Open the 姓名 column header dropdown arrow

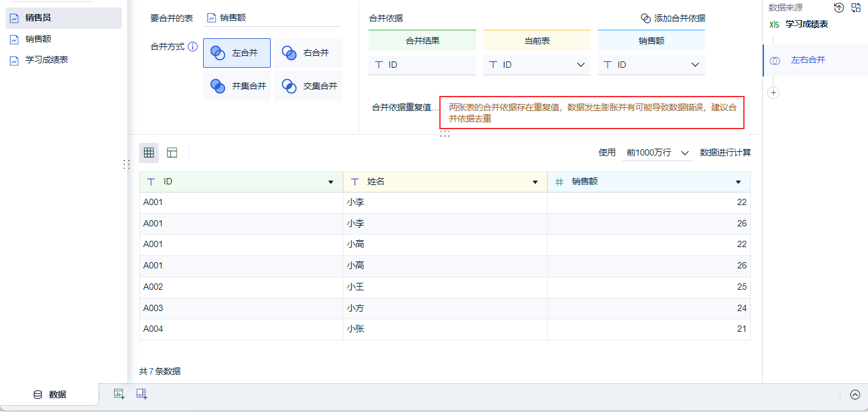(535, 182)
